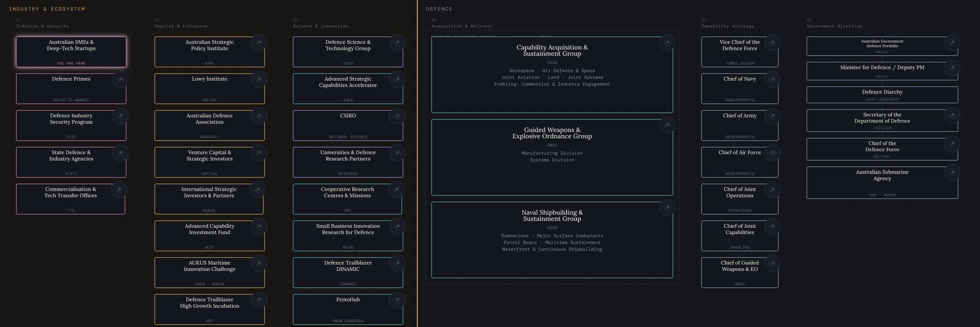Viewport: 980px width, 327px height.
Task: Click the 'Capital & influence' column label
Action: pyautogui.click(x=181, y=26)
